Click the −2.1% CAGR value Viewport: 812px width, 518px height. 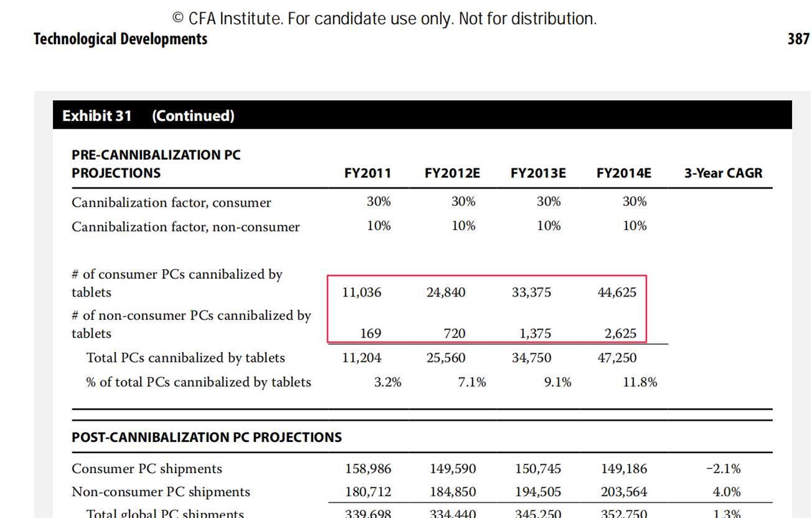(723, 469)
